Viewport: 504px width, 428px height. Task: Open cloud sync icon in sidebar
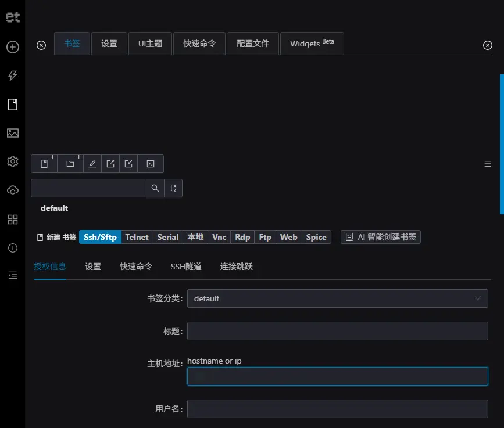tap(13, 190)
